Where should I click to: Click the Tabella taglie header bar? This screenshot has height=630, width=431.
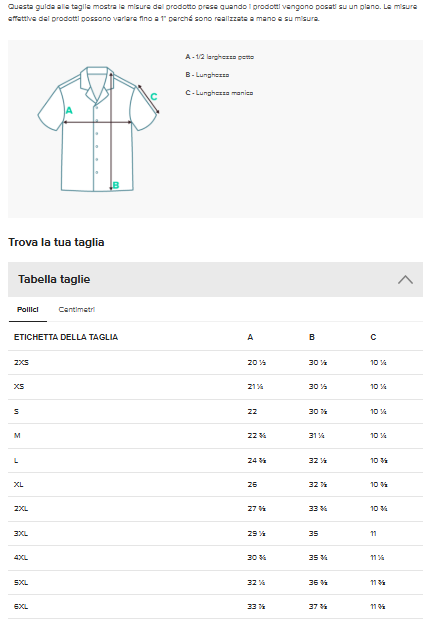pos(215,279)
